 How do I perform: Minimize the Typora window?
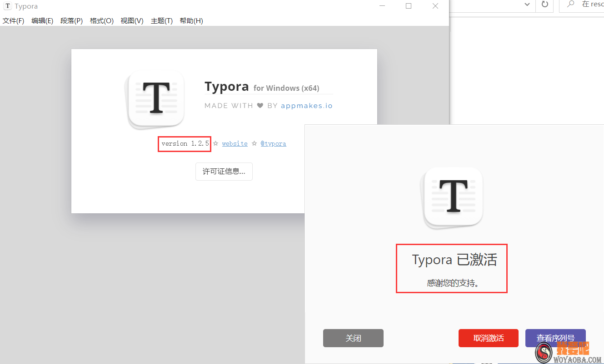tap(381, 6)
